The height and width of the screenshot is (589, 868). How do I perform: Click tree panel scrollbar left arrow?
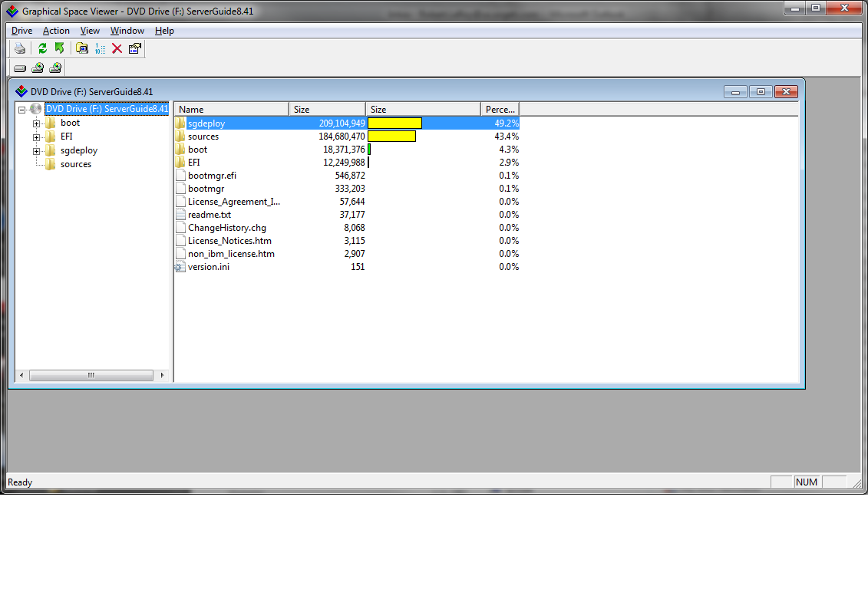(21, 376)
